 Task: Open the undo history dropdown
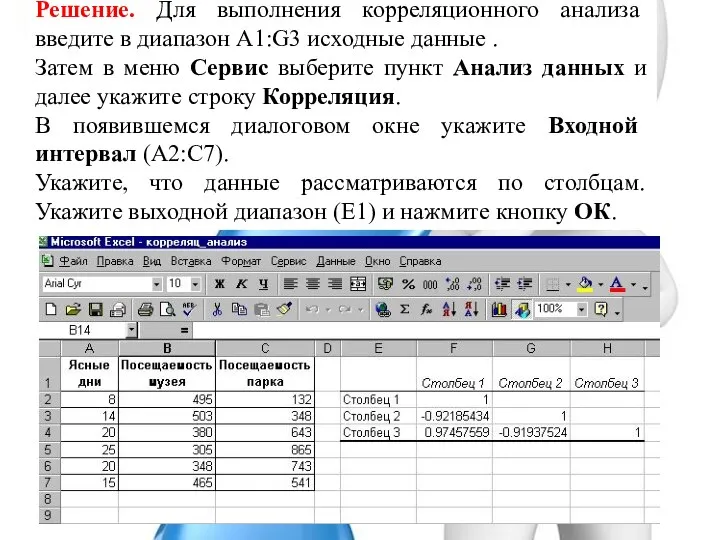point(328,310)
